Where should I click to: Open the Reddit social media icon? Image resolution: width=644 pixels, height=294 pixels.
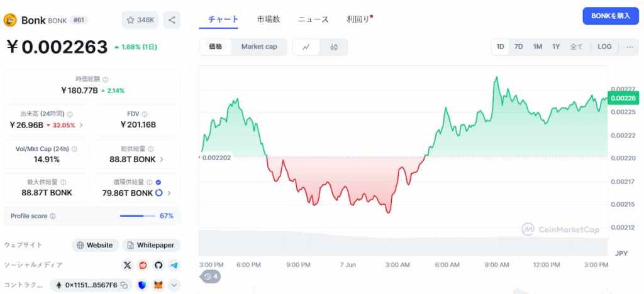pos(143,265)
